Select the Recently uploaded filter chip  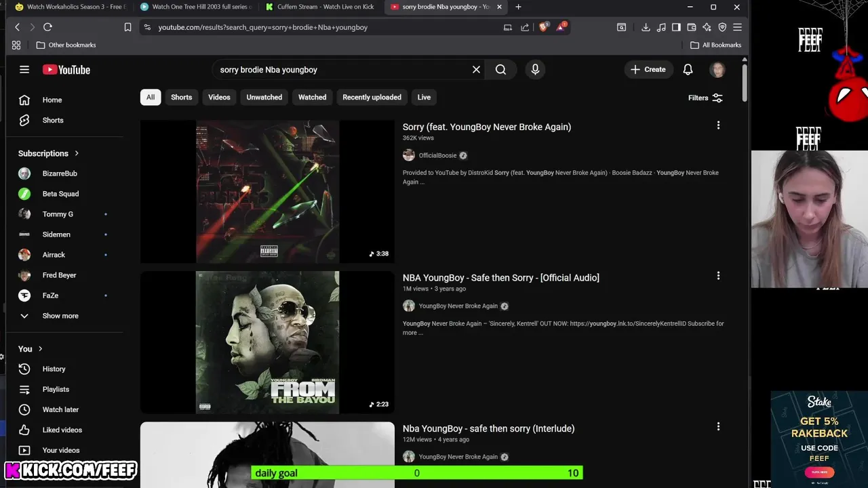click(372, 97)
